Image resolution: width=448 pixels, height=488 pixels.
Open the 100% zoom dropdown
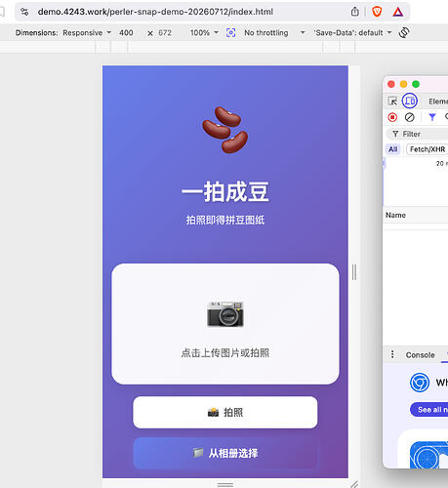click(204, 33)
